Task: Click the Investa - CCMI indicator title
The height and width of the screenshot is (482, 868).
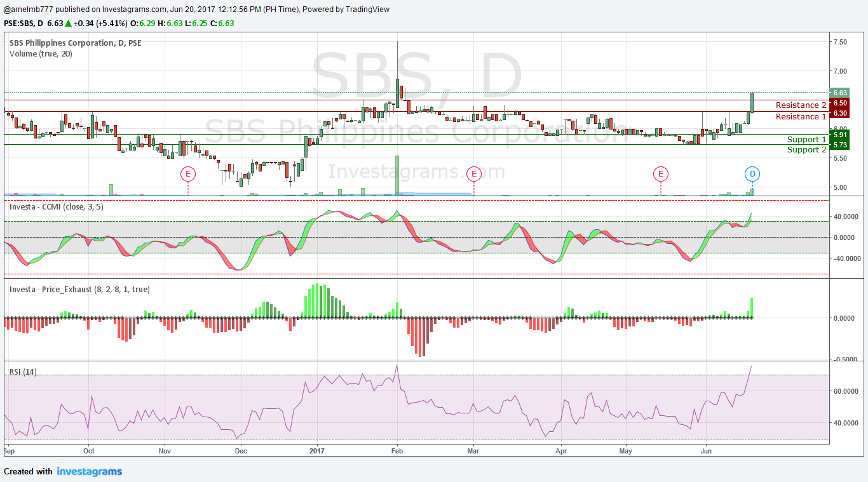Action: [57, 206]
